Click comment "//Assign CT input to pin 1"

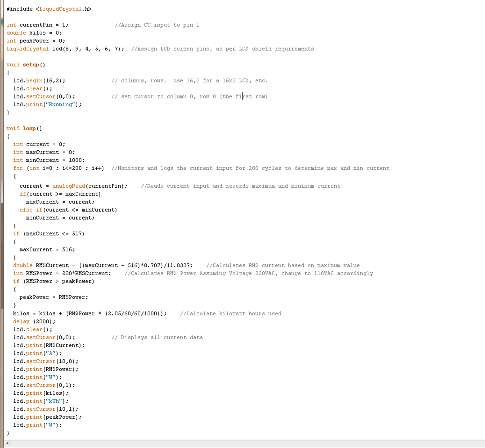(157, 25)
